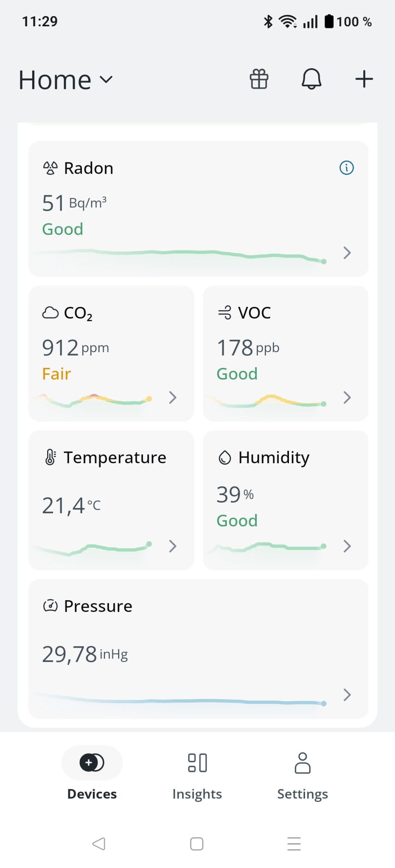Image resolution: width=395 pixels, height=868 pixels.
Task: Open CO₂ details chevron
Action: tap(173, 398)
